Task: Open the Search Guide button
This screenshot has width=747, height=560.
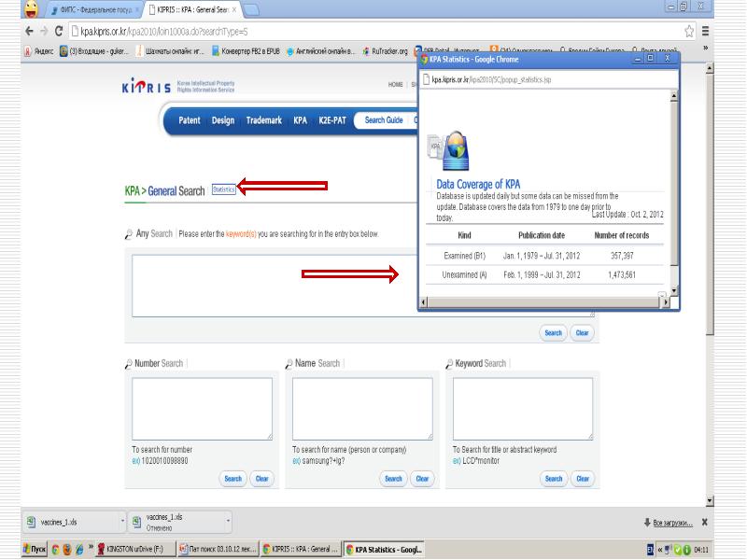Action: pos(383,120)
